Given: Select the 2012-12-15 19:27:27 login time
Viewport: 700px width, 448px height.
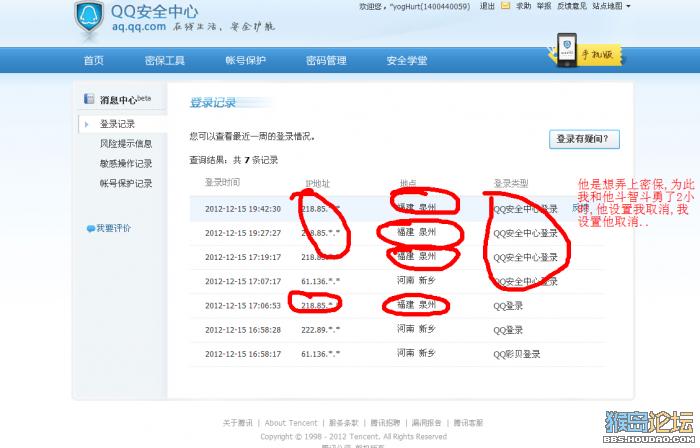Looking at the screenshot, I should (x=243, y=233).
